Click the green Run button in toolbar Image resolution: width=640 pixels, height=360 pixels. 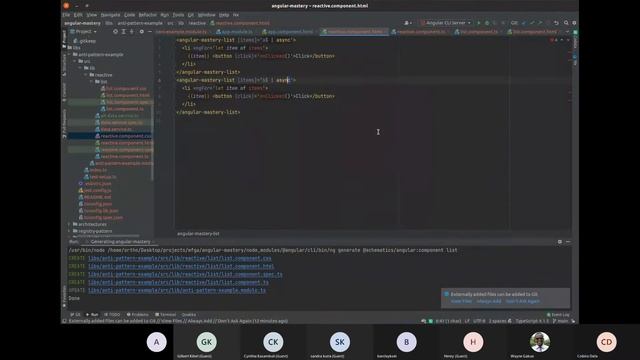point(478,23)
